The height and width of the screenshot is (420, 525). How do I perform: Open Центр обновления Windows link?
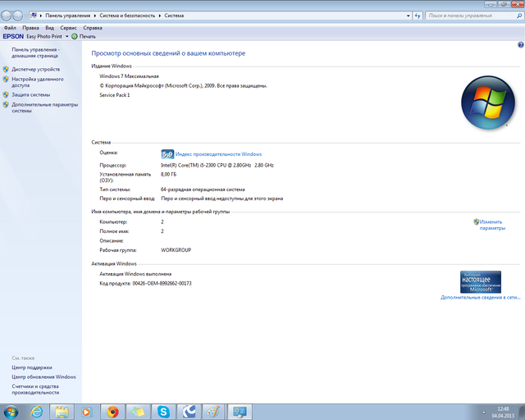pyautogui.click(x=43, y=377)
